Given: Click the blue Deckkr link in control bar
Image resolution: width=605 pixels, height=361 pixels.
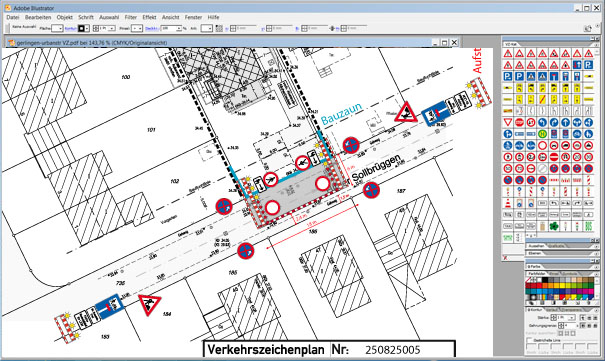Looking at the screenshot, I should pyautogui.click(x=151, y=28).
